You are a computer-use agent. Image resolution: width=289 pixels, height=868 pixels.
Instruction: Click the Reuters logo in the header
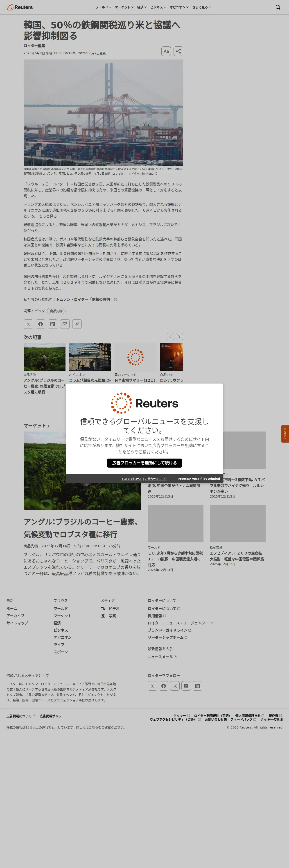[x=20, y=7]
